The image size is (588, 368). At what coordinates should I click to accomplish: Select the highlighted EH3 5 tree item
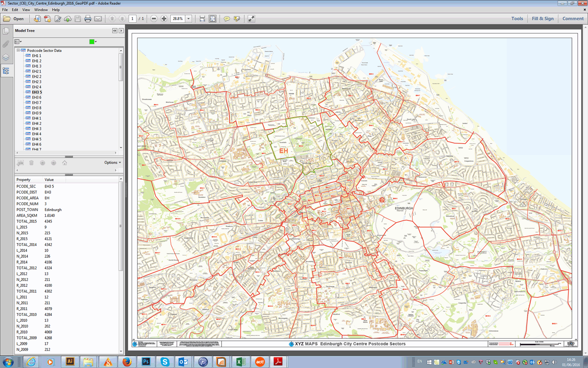point(37,92)
